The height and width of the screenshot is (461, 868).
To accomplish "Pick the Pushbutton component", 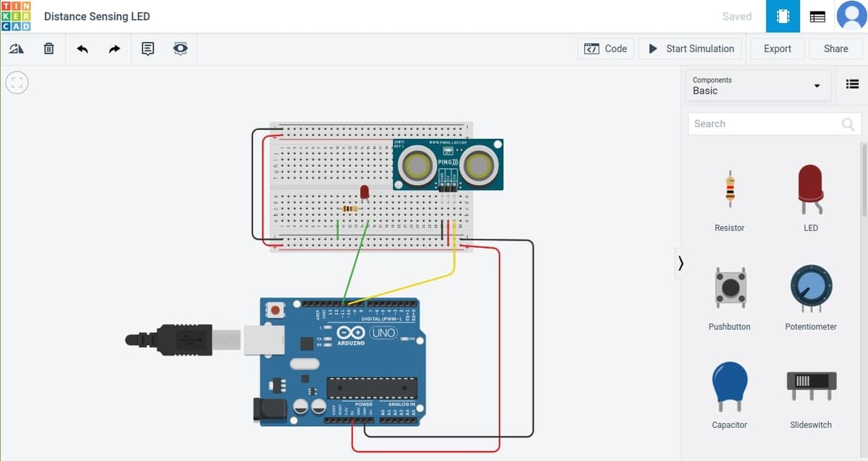I will coord(729,298).
